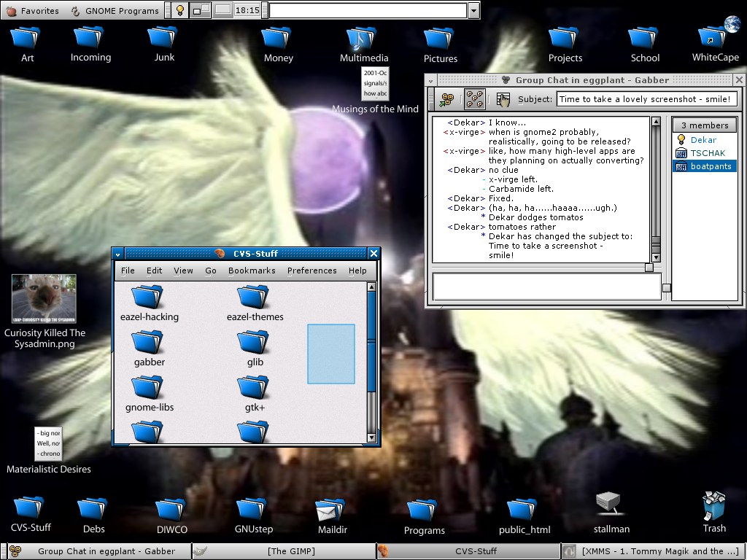The height and width of the screenshot is (560, 747).
Task: Click the desk guide pager in the top panel
Action: click(x=201, y=10)
